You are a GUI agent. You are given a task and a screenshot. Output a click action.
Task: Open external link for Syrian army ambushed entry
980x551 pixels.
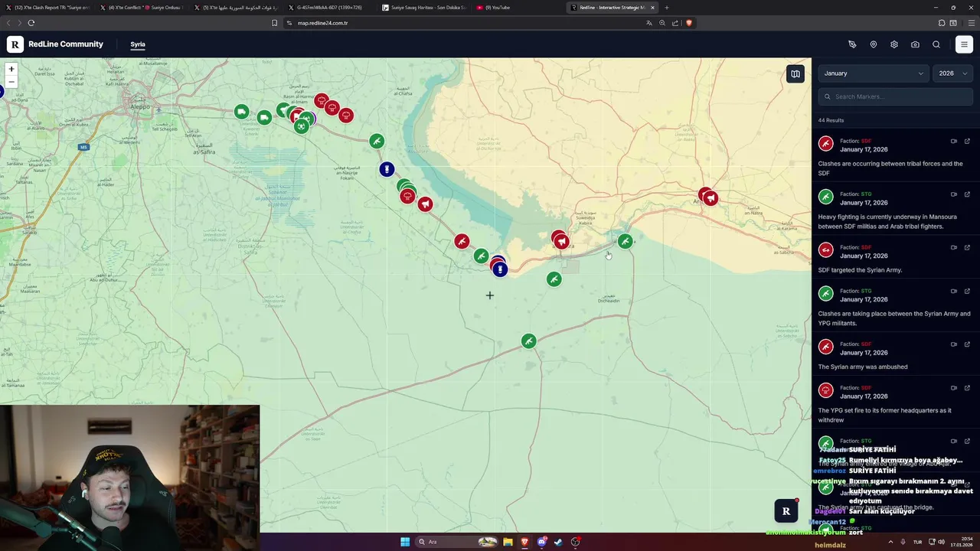click(x=967, y=344)
